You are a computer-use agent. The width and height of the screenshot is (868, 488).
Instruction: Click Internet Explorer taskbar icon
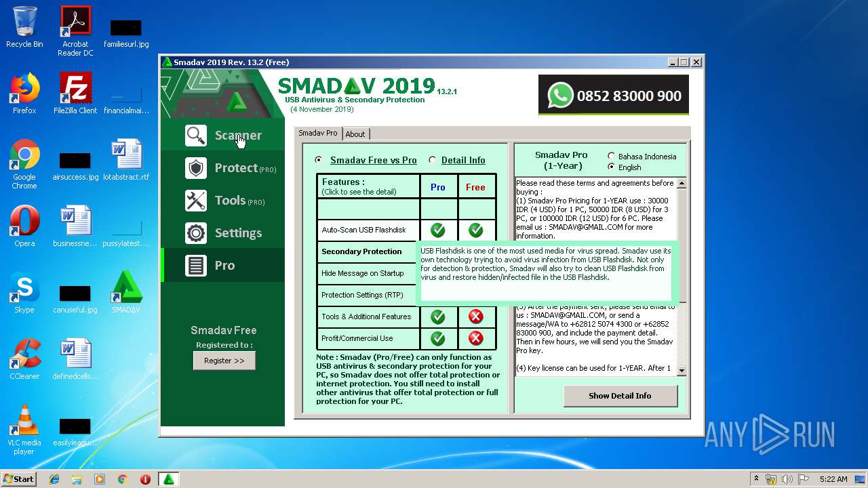click(54, 479)
